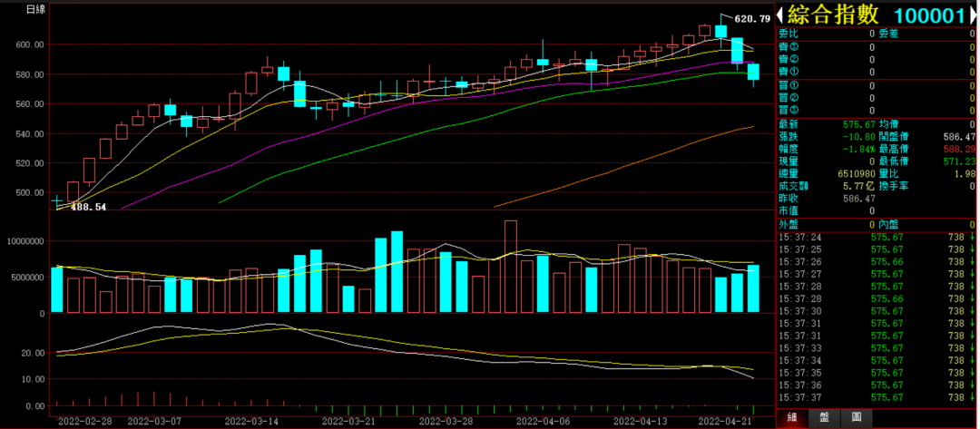Screen dimensions: 980x429
Task: Select the 15:37:33 trade row
Action: pos(877,347)
